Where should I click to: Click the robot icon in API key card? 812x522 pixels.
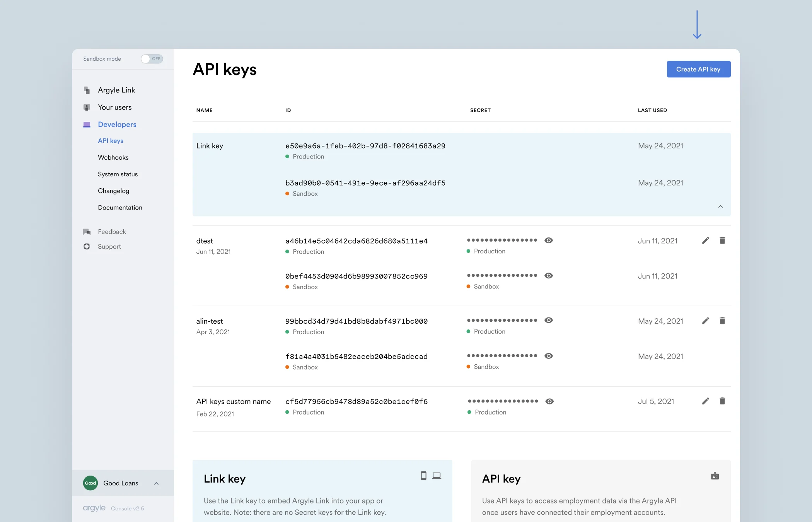click(x=715, y=476)
